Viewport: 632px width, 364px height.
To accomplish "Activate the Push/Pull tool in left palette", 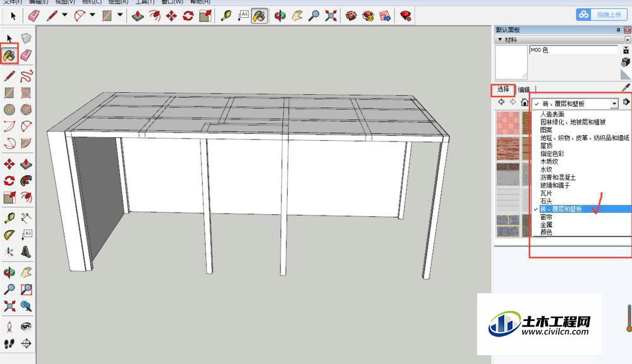I will [x=26, y=164].
